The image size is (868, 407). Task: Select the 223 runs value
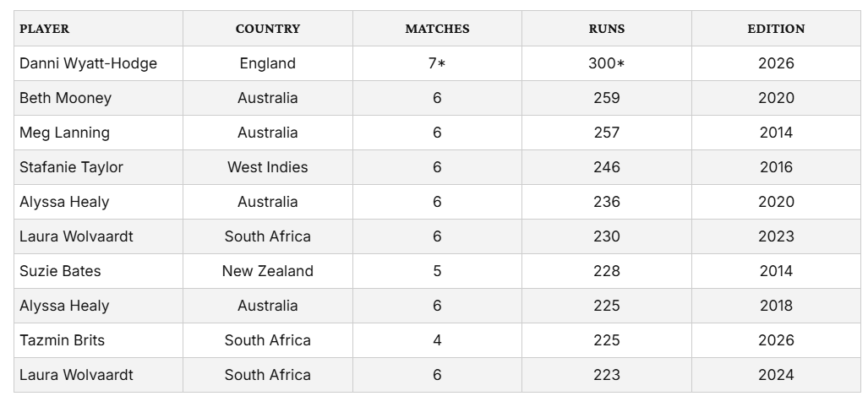pyautogui.click(x=607, y=375)
